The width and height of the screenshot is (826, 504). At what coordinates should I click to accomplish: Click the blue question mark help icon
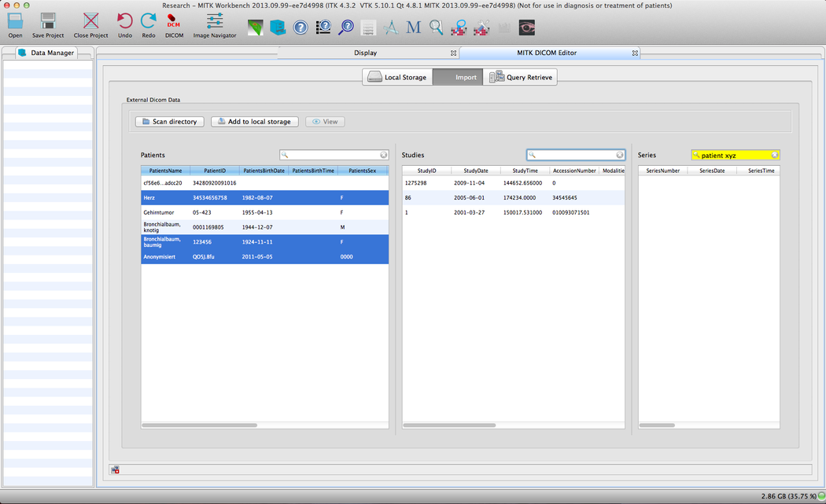point(301,28)
